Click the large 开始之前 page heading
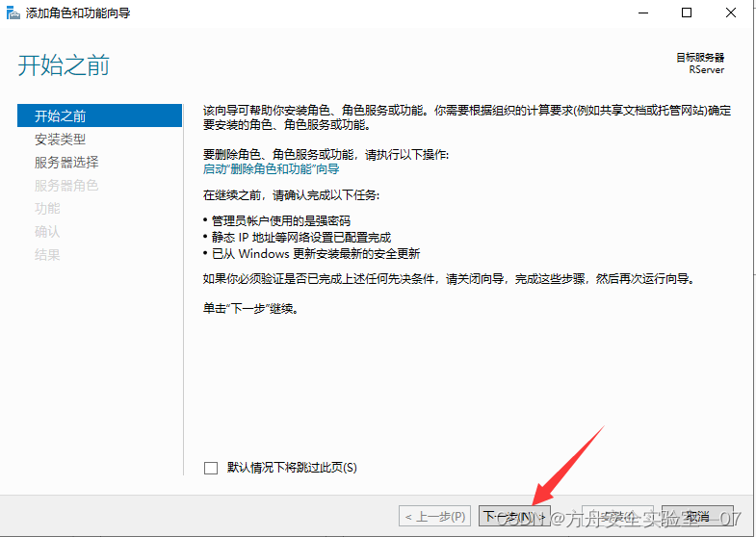This screenshot has height=537, width=756. coord(64,65)
